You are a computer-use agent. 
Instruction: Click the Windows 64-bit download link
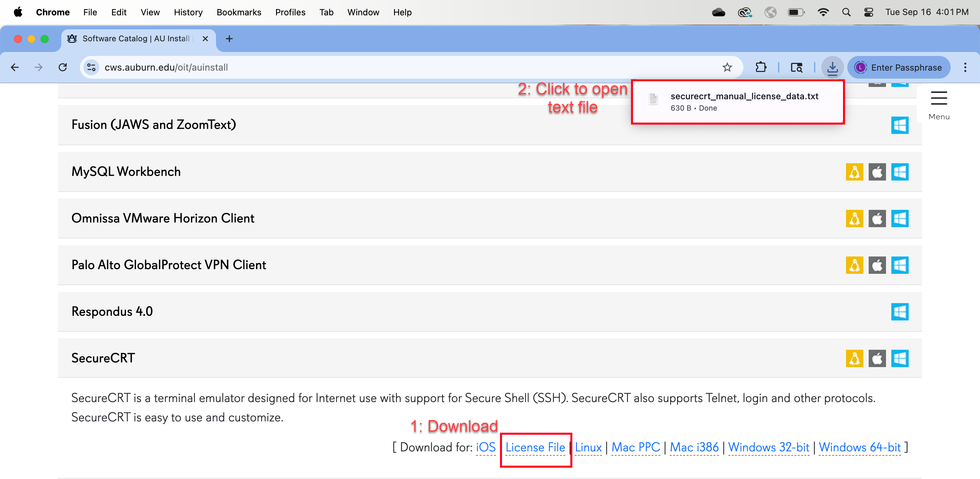pyautogui.click(x=860, y=447)
